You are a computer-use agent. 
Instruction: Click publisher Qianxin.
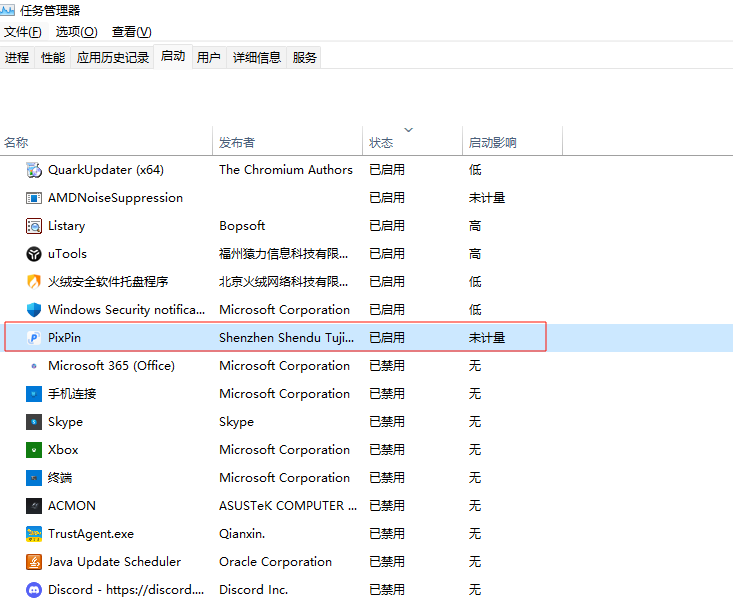242,534
